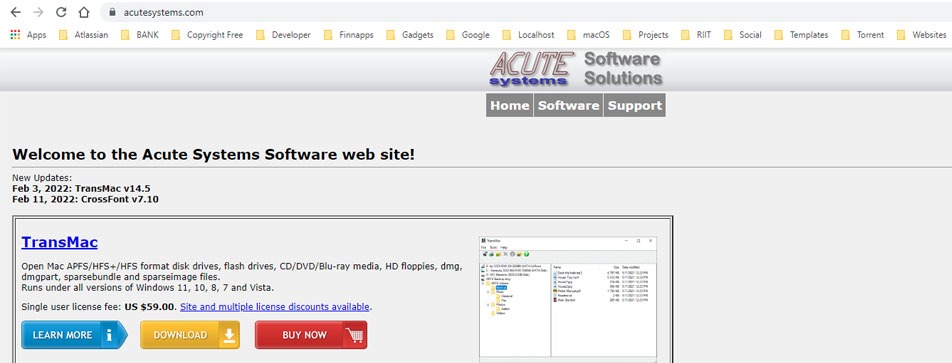Open the Templates bookmarks folder
The image size is (952, 363).
[801, 35]
